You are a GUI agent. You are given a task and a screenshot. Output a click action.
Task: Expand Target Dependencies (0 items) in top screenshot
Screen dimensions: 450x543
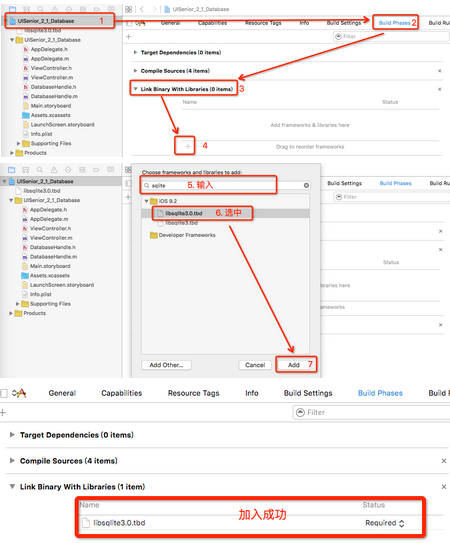pyautogui.click(x=135, y=52)
